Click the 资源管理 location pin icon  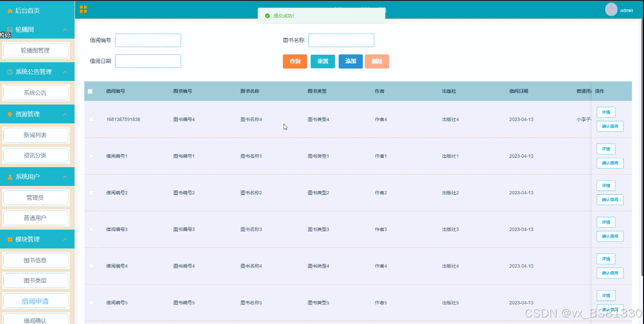point(10,114)
